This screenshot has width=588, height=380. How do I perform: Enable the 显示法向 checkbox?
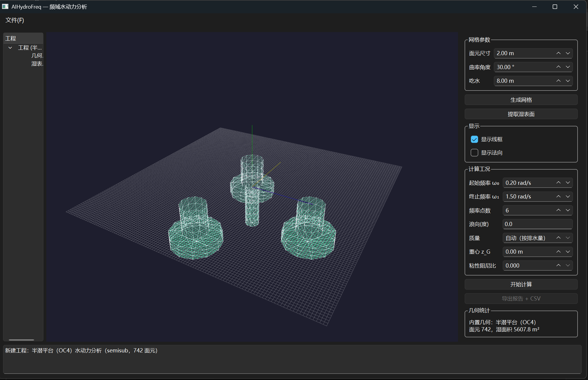pyautogui.click(x=474, y=152)
